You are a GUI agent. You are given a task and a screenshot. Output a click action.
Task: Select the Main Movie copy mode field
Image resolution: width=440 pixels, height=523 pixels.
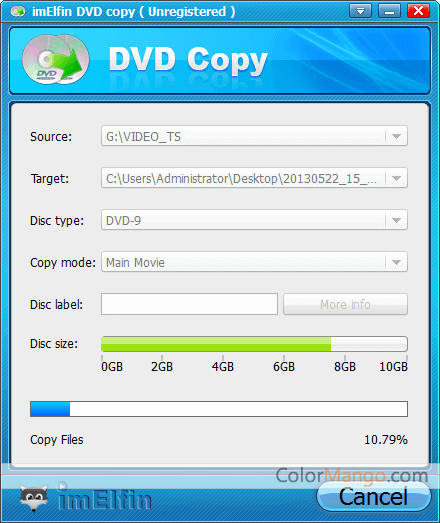point(244,262)
